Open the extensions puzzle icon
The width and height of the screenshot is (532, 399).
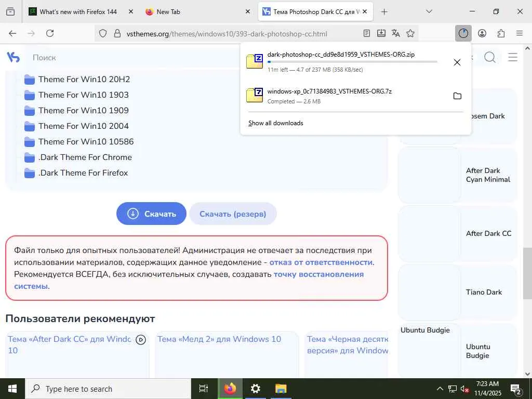click(x=501, y=33)
